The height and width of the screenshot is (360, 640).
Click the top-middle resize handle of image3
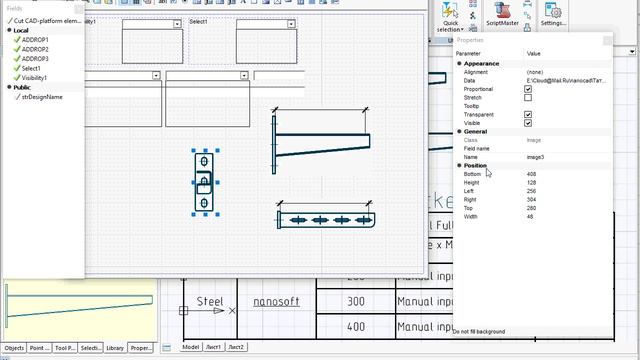[205, 151]
